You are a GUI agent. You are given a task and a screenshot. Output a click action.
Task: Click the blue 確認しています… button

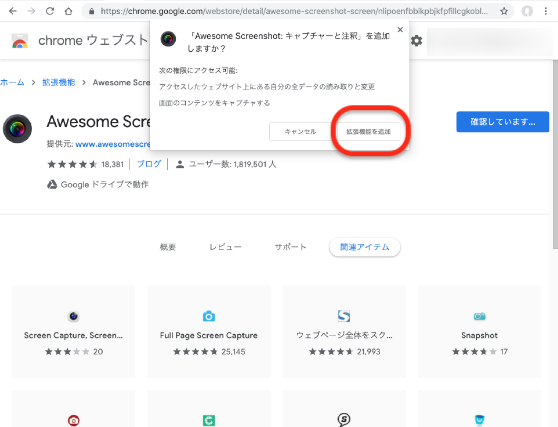pos(502,122)
